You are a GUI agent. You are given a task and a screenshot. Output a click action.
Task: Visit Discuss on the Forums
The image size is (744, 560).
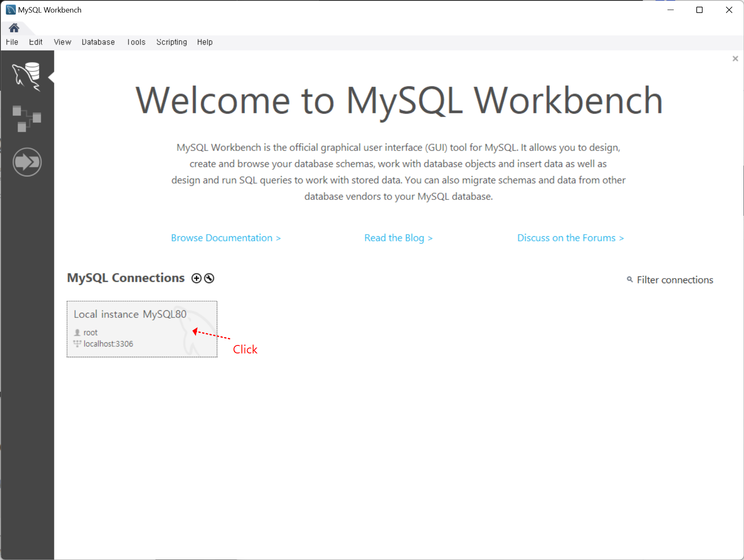coord(570,238)
